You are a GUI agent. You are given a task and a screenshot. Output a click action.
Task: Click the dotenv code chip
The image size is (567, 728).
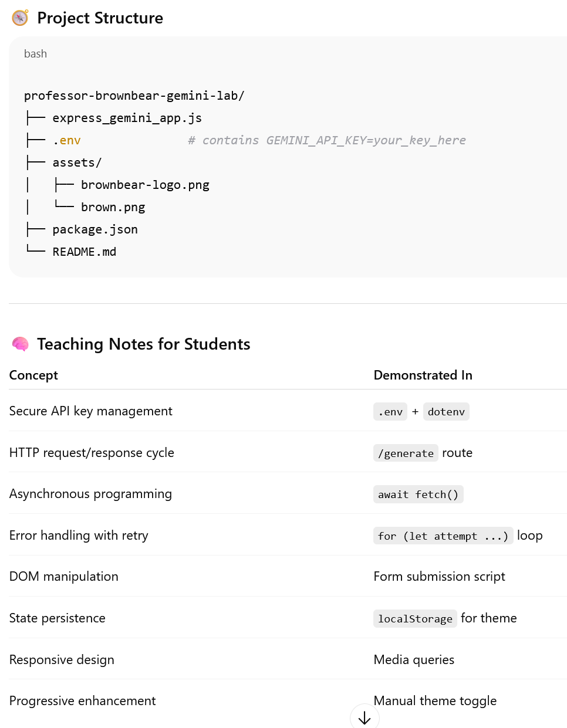pos(446,412)
